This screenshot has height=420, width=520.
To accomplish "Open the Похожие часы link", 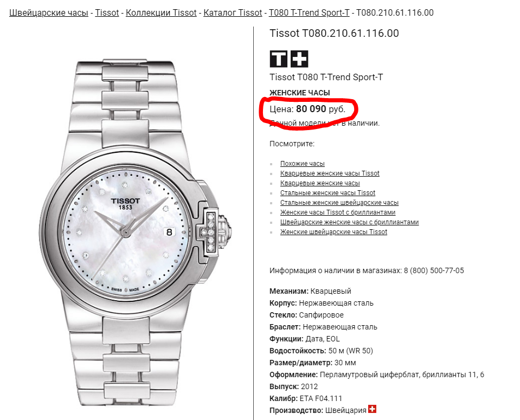I will 303,164.
